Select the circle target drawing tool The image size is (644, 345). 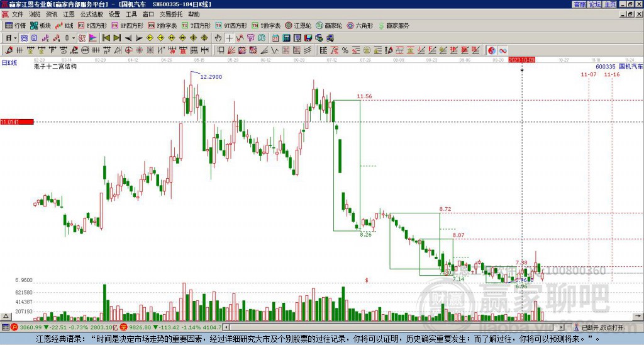point(128,50)
